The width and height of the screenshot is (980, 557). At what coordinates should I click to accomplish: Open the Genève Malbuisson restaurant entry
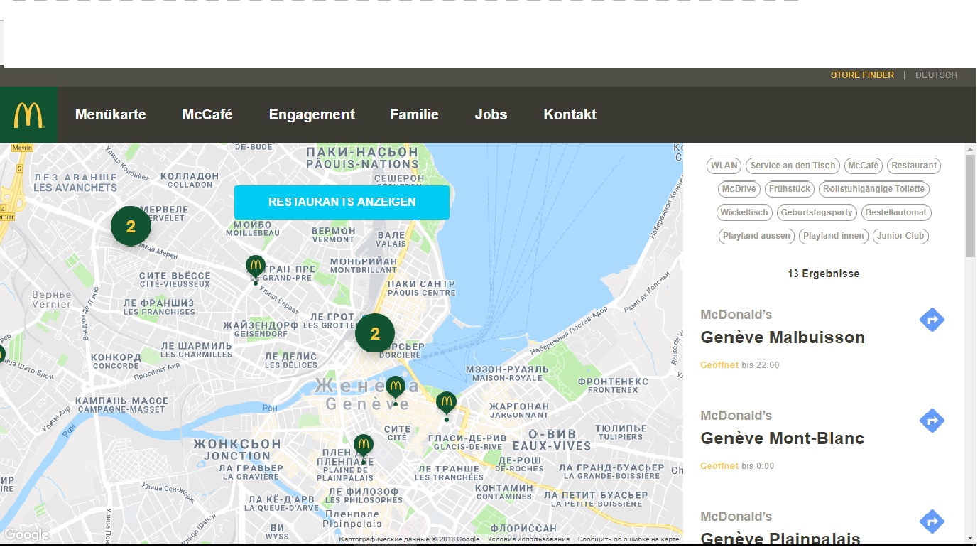pyautogui.click(x=783, y=337)
